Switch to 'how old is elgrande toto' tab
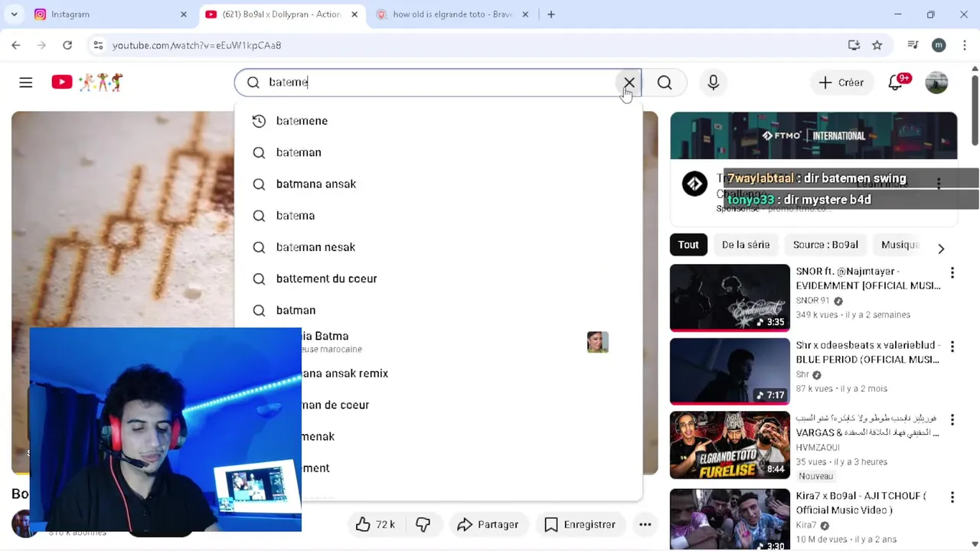980x551 pixels. [x=452, y=14]
